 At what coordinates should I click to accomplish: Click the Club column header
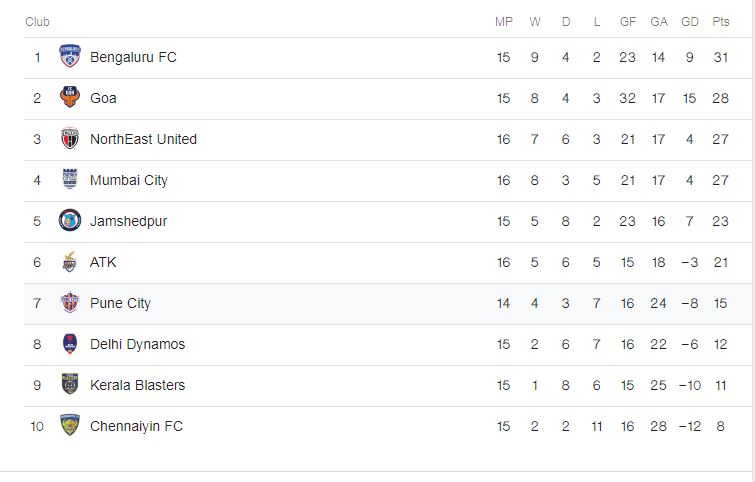[37, 22]
